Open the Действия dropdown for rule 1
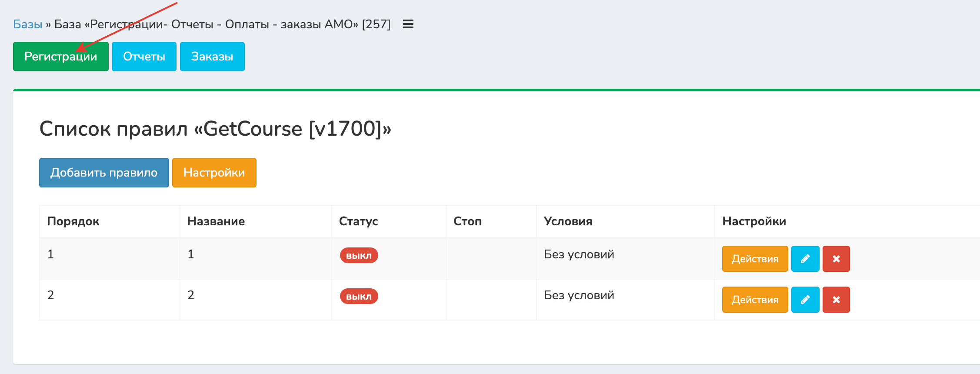The height and width of the screenshot is (374, 980). click(755, 259)
